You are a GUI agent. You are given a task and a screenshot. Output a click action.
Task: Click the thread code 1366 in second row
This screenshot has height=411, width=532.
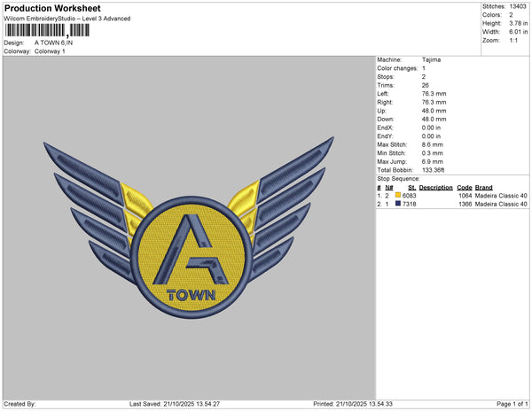pos(465,204)
